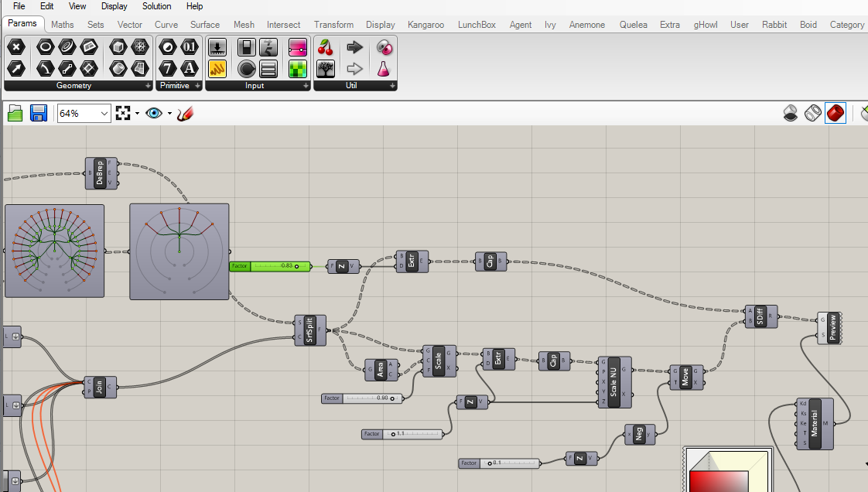
Task: Click the green Factor 0.83 slider
Action: [x=270, y=266]
